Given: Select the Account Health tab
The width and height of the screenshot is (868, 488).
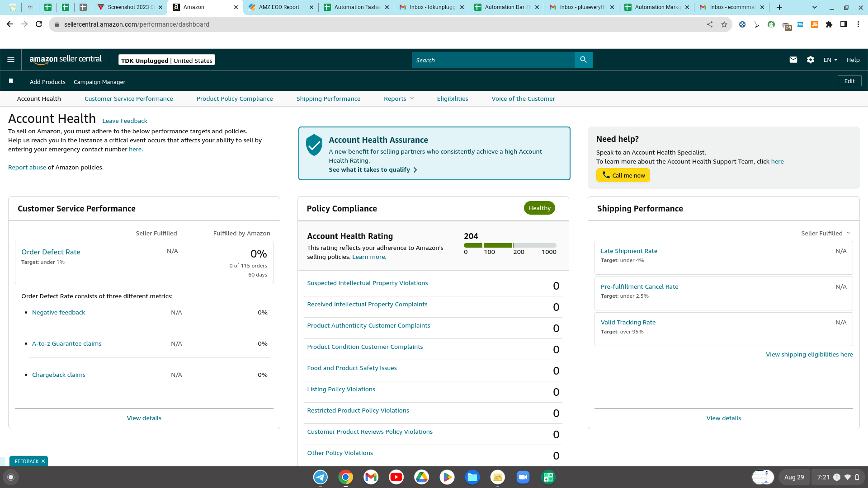Looking at the screenshot, I should tap(39, 99).
